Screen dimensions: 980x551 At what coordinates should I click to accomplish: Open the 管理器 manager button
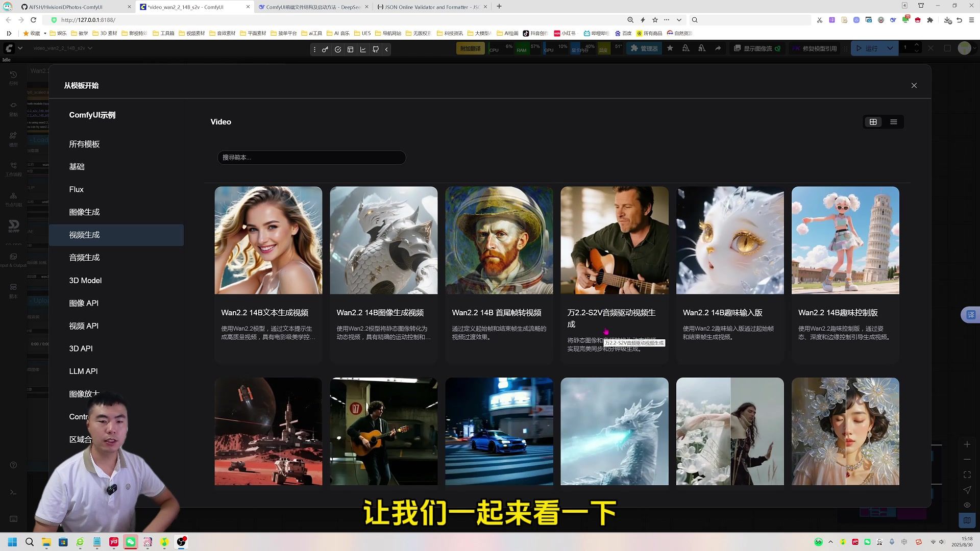tap(644, 48)
